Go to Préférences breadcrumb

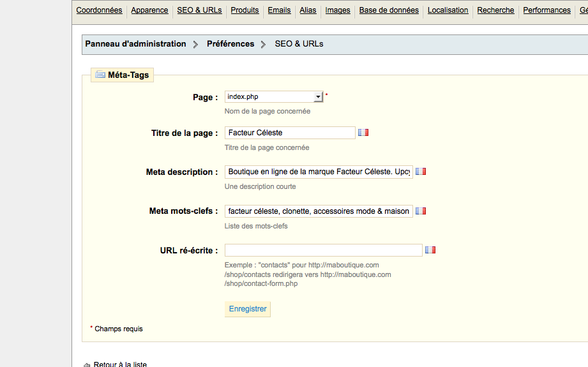point(230,44)
